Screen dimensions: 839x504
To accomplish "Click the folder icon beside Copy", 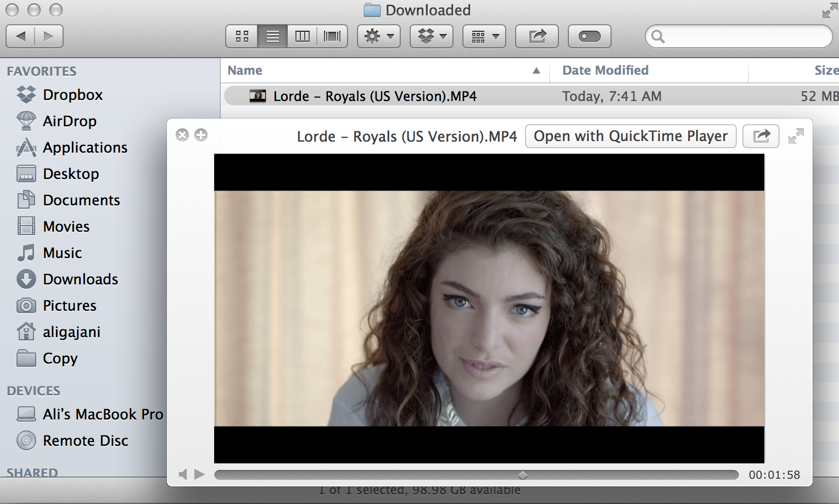I will (26, 358).
